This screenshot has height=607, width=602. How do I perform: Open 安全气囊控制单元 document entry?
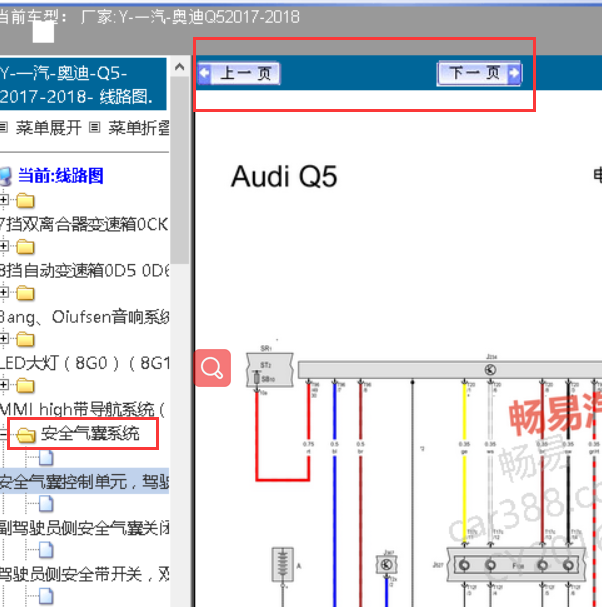(84, 482)
